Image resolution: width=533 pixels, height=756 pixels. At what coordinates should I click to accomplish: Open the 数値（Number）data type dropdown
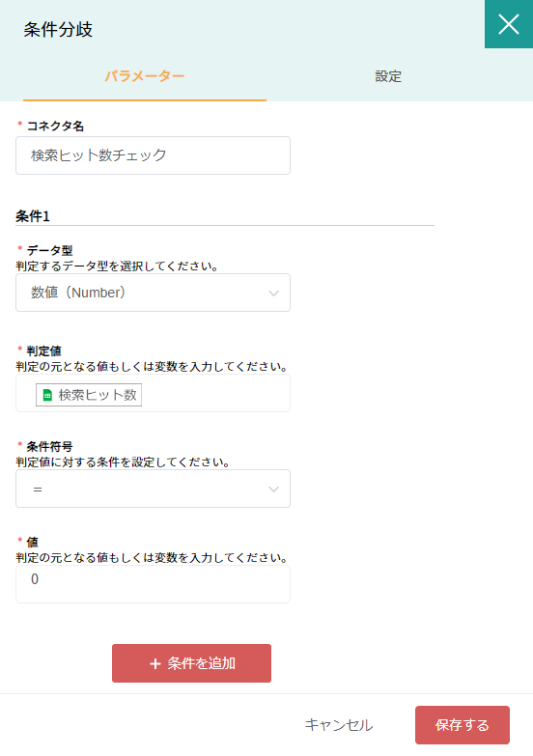click(x=153, y=293)
